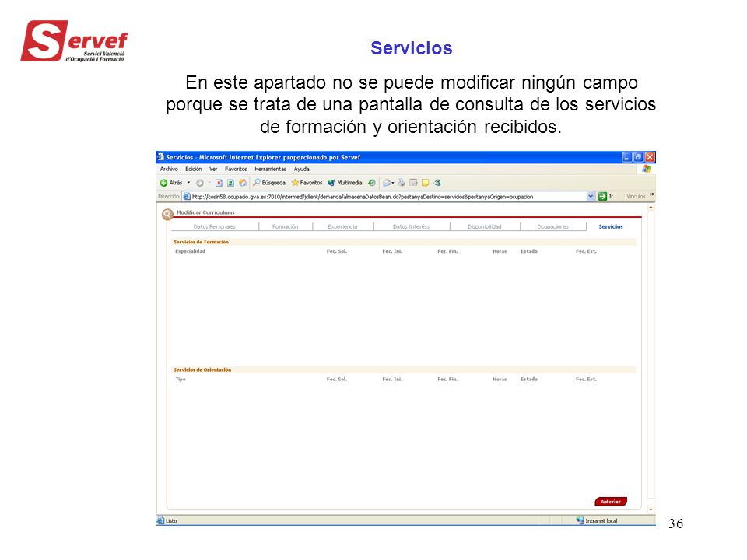Click the Servicios de Orientación heading

(202, 370)
